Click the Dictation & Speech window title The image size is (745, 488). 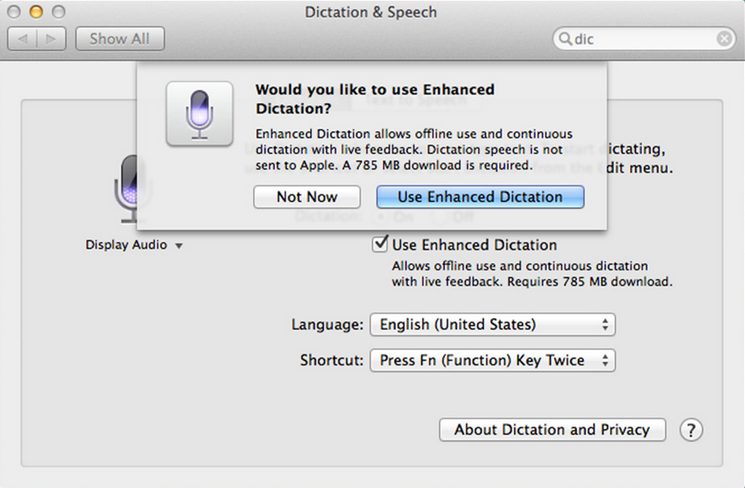(371, 12)
